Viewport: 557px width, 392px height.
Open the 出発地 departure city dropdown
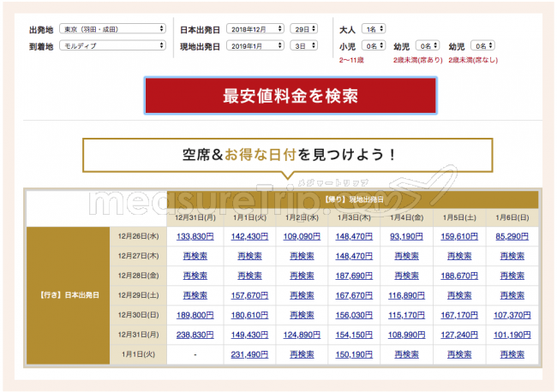(112, 29)
